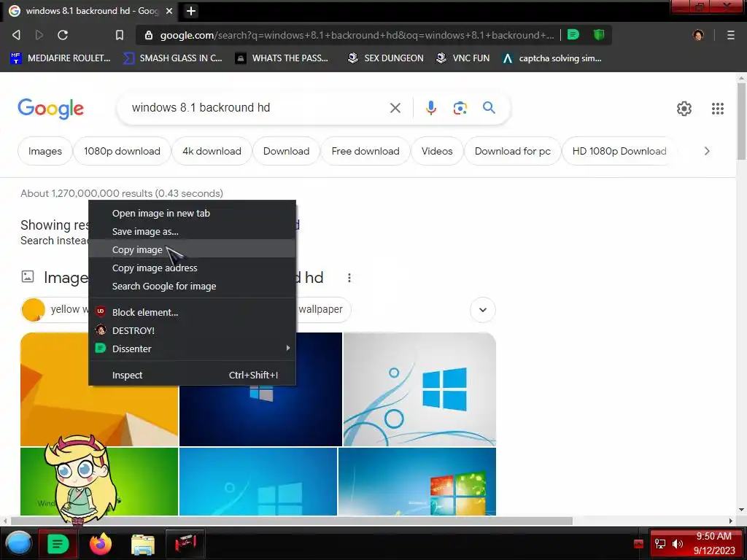Choose Save image as...
747x560 pixels.
[192, 231]
